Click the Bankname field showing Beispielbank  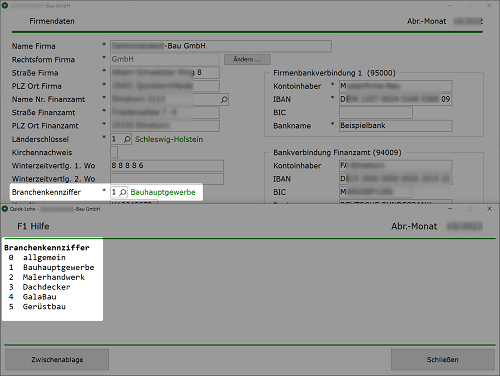tap(395, 126)
